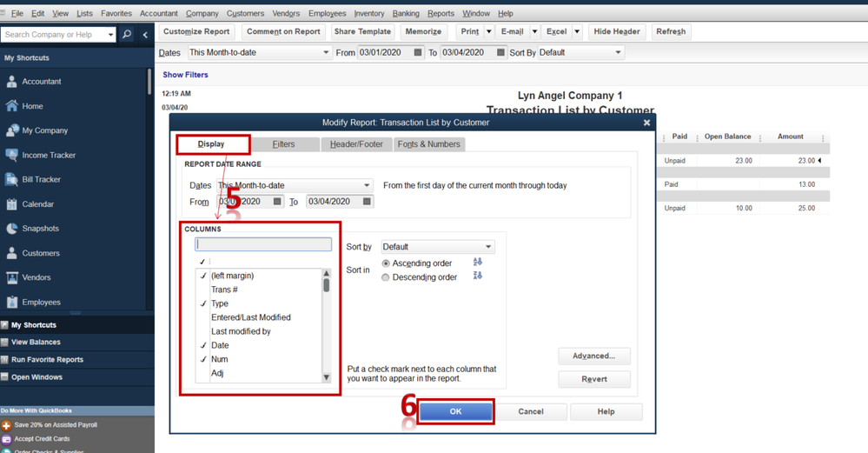
Task: Expand E-mail button dropdown arrow
Action: point(534,31)
